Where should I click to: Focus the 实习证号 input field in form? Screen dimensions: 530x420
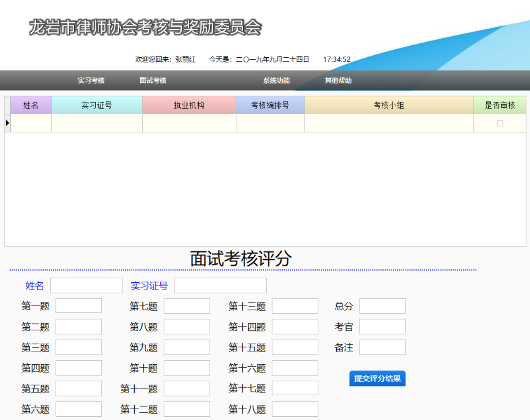(220, 285)
